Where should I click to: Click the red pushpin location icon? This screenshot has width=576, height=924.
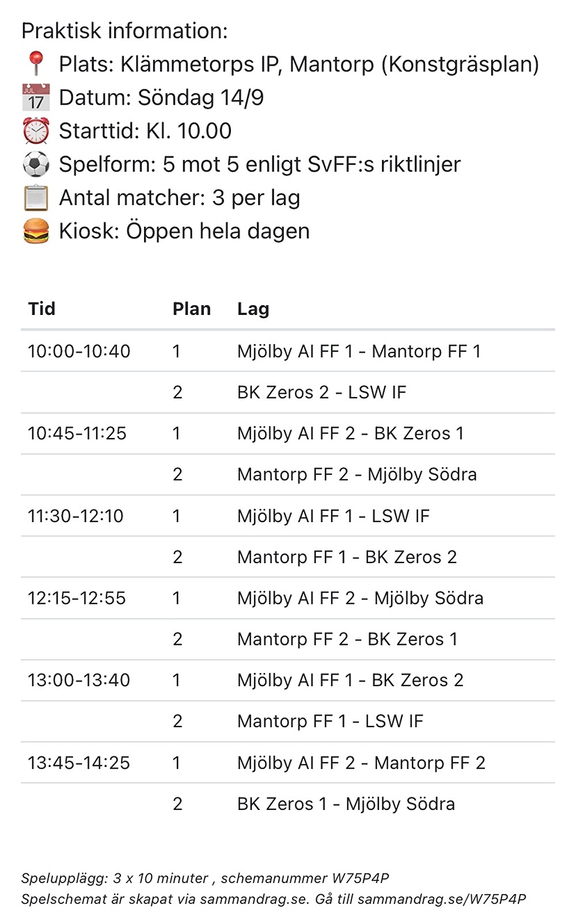click(36, 63)
